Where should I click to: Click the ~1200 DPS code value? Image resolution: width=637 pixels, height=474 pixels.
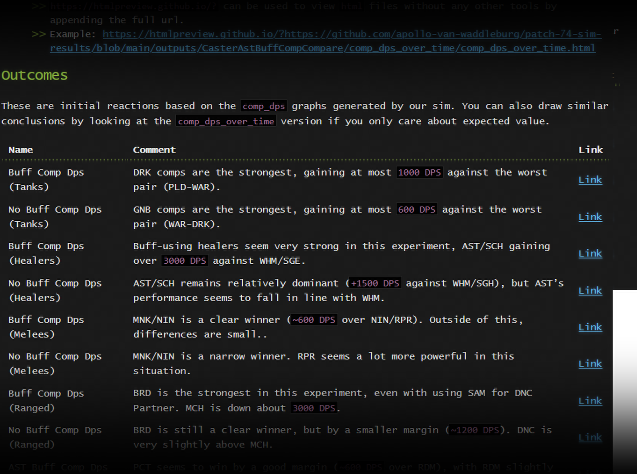[x=474, y=430]
